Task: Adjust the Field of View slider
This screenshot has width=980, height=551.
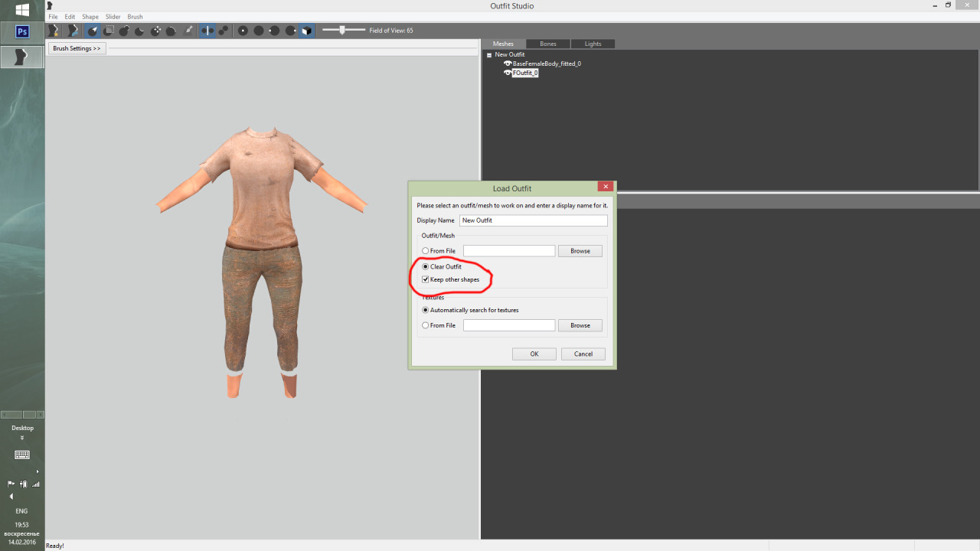Action: pyautogui.click(x=342, y=30)
